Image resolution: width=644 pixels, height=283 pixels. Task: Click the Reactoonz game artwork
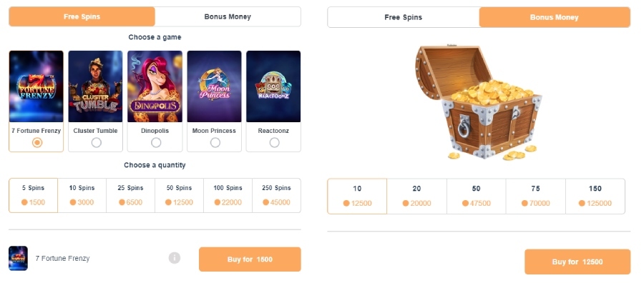coord(273,86)
